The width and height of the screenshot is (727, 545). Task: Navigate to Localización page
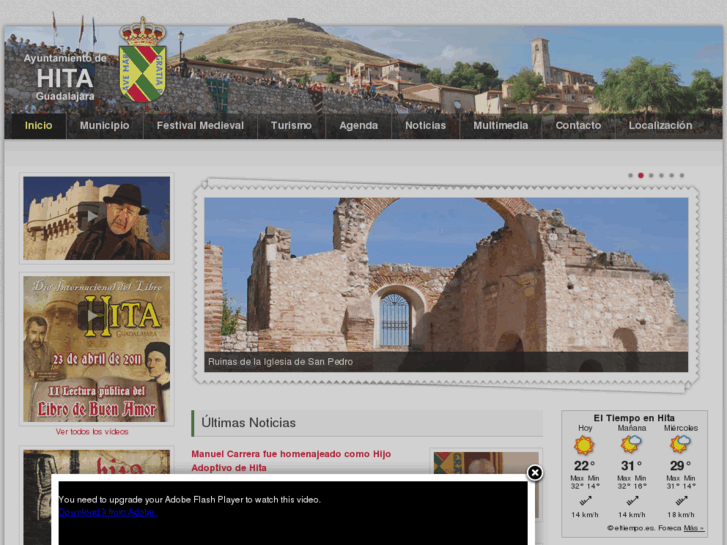point(660,125)
